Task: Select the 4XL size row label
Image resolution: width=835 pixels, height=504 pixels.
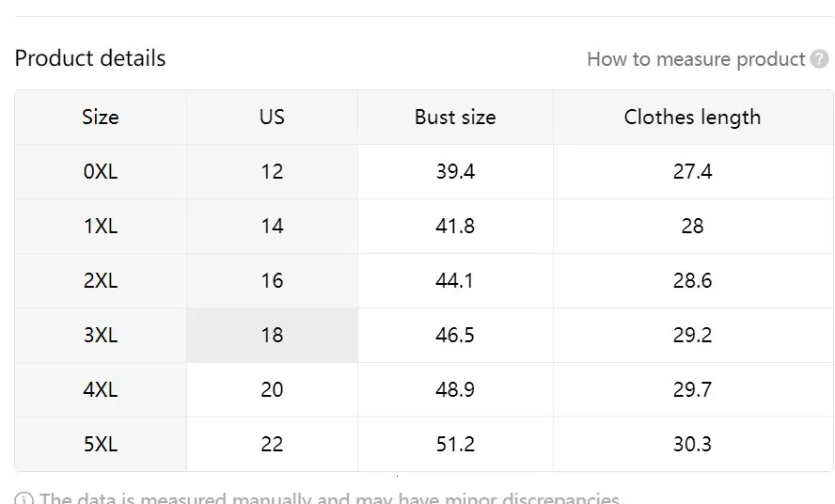Action: pyautogui.click(x=101, y=389)
